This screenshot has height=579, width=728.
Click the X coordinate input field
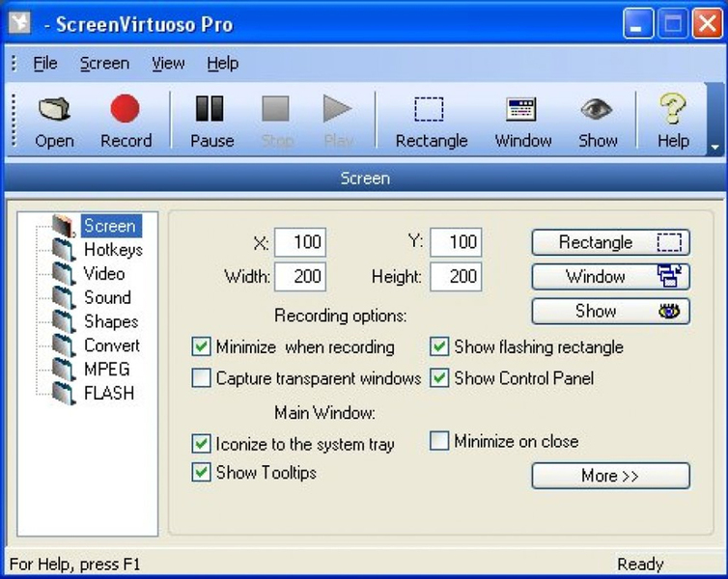pyautogui.click(x=300, y=242)
